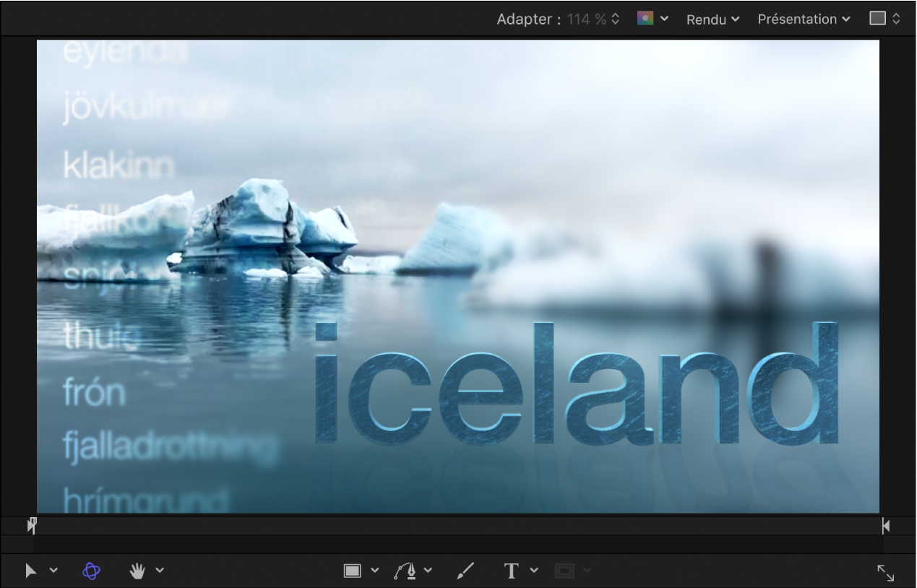Expand Text tool options chevron
The image size is (917, 588).
pos(534,571)
